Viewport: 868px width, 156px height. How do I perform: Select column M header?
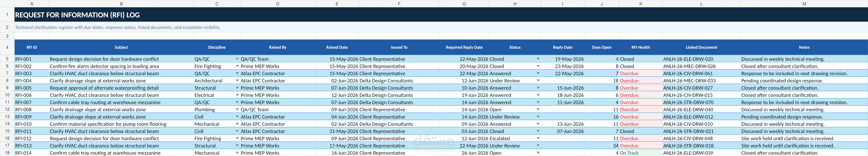804,4
